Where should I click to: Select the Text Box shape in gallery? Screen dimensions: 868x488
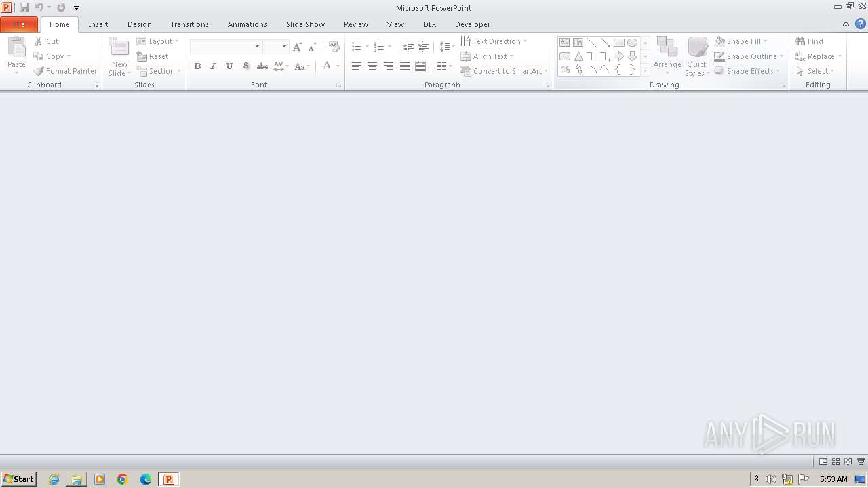(x=565, y=43)
